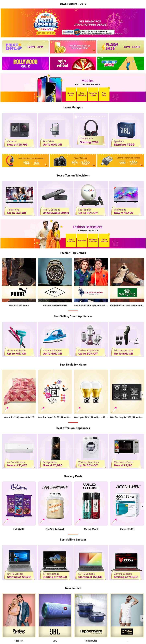This screenshot has width=146, height=644.
Task: Open the Flash Sale 8 PM banner
Action: pyautogui.click(x=121, y=47)
